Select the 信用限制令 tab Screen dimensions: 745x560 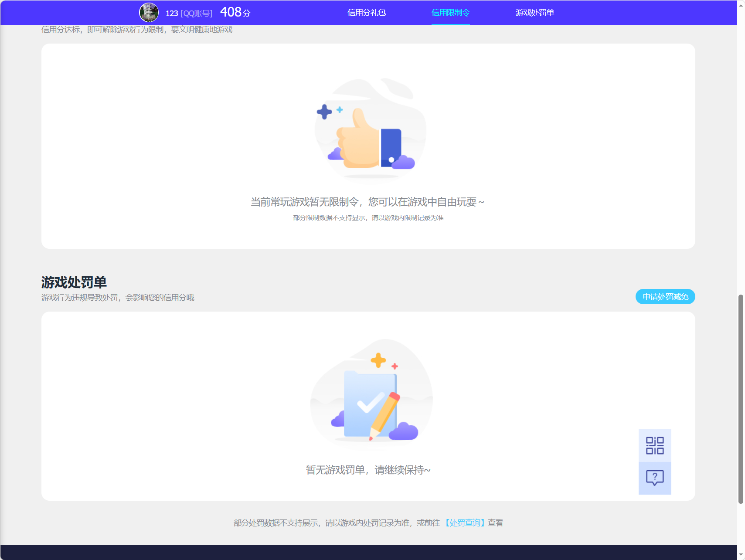[451, 13]
